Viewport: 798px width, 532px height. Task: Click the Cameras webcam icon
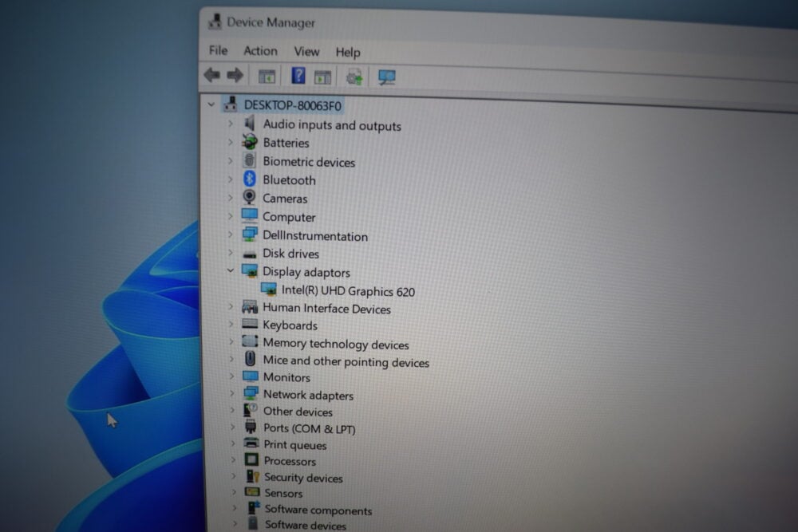pyautogui.click(x=249, y=197)
